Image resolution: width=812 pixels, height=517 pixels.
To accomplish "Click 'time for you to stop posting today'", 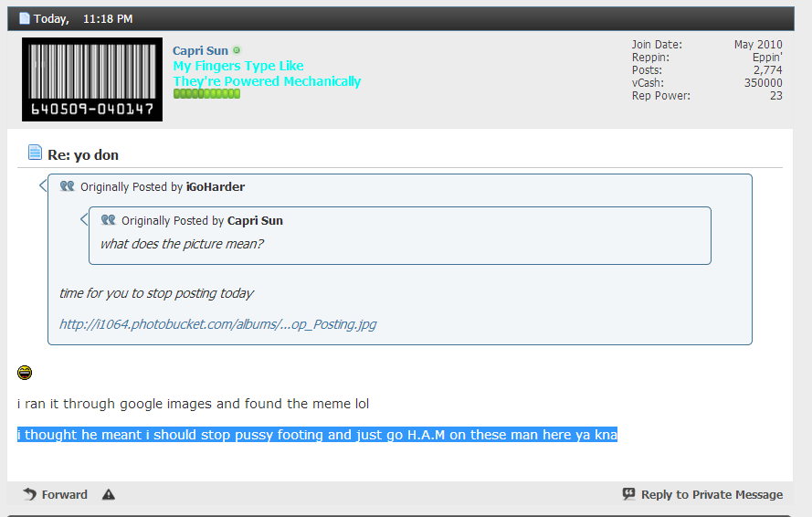I will tap(156, 293).
